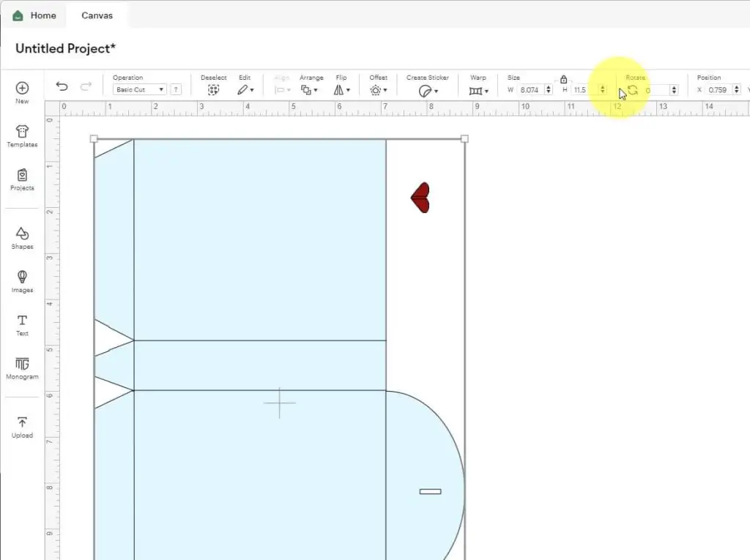The height and width of the screenshot is (560, 750).
Task: Click the Operation help question mark
Action: pyautogui.click(x=176, y=89)
